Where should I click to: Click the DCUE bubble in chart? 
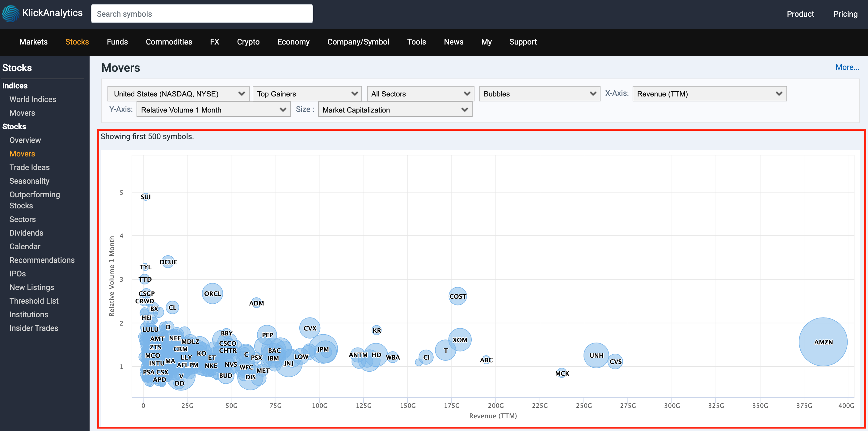[x=168, y=262]
